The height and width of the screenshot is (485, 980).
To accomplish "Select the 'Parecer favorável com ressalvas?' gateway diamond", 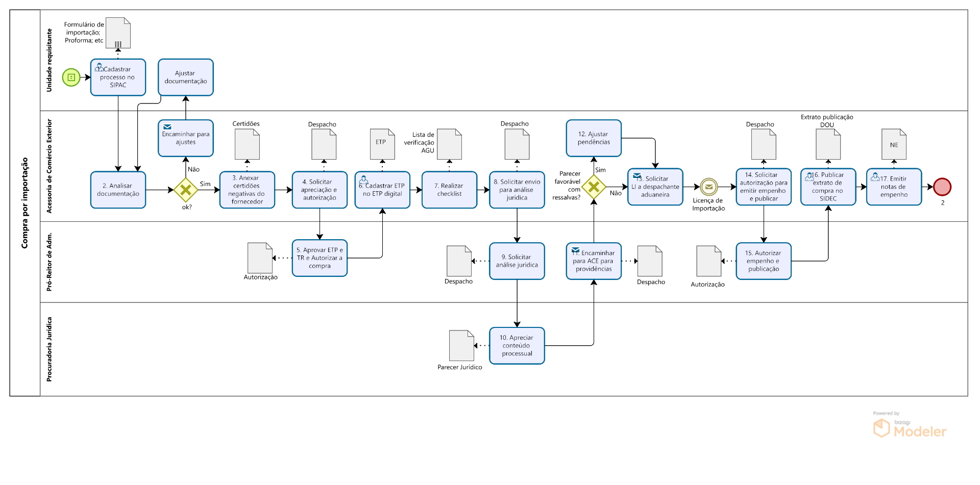I will (594, 187).
